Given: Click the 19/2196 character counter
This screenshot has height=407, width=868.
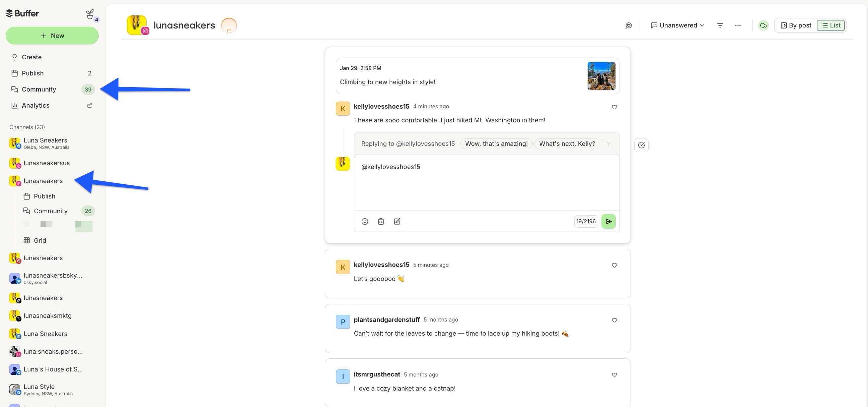Looking at the screenshot, I should point(586,222).
